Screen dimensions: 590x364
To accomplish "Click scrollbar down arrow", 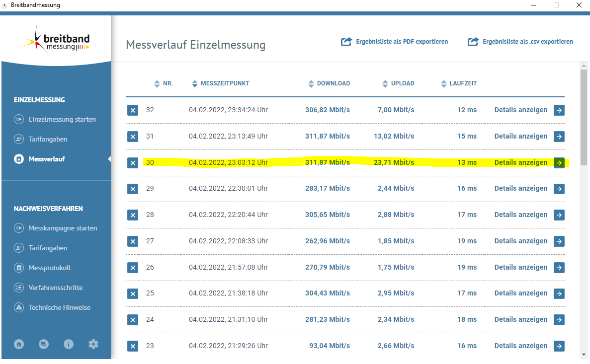I will (x=584, y=354).
